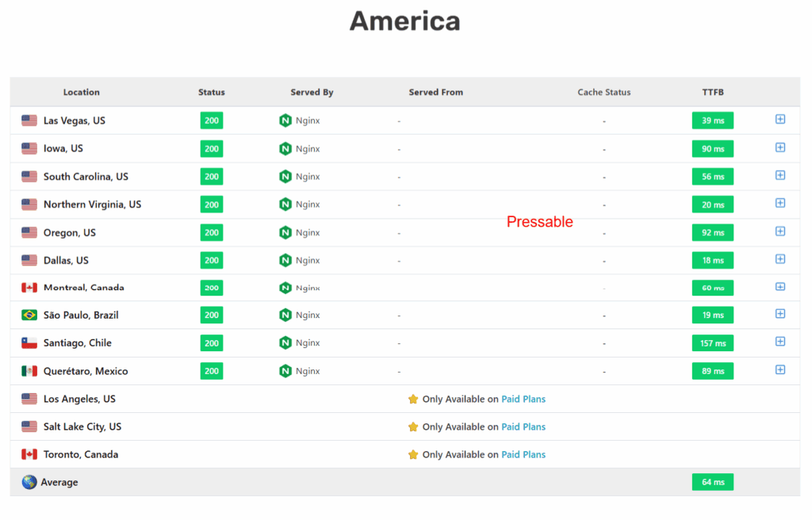
Task: Click the TTFB column header
Action: click(712, 92)
